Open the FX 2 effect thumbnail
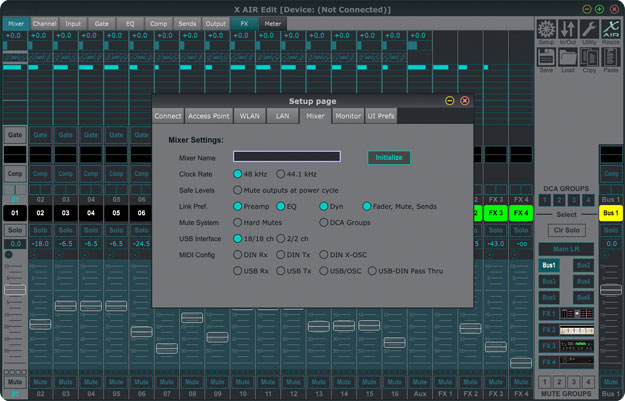Viewport: 625px width, 401px height. 577,330
